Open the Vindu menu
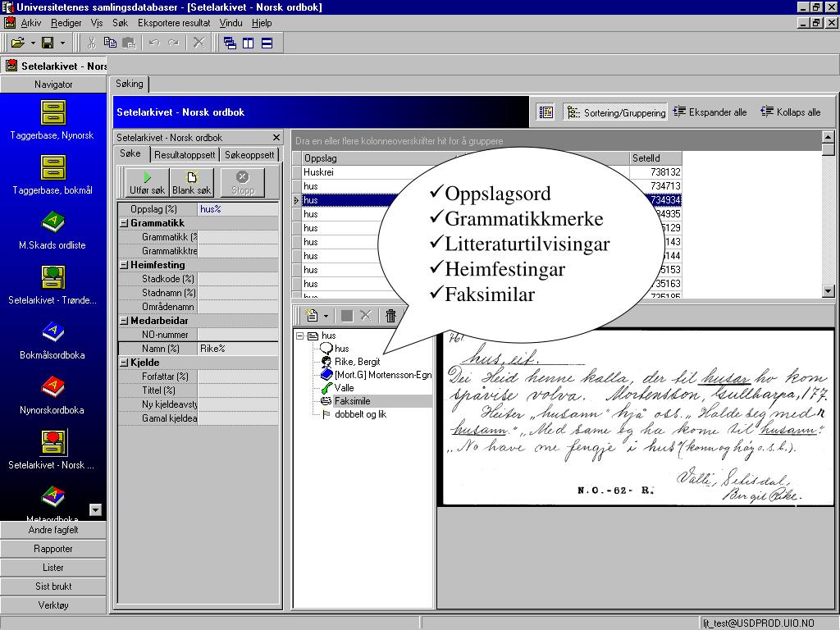This screenshot has width=840, height=630. (231, 23)
